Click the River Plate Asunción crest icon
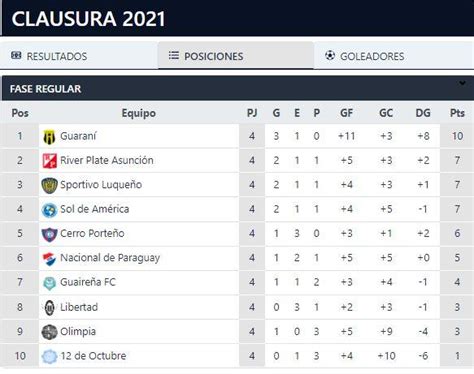This screenshot has width=474, height=374. point(49,161)
